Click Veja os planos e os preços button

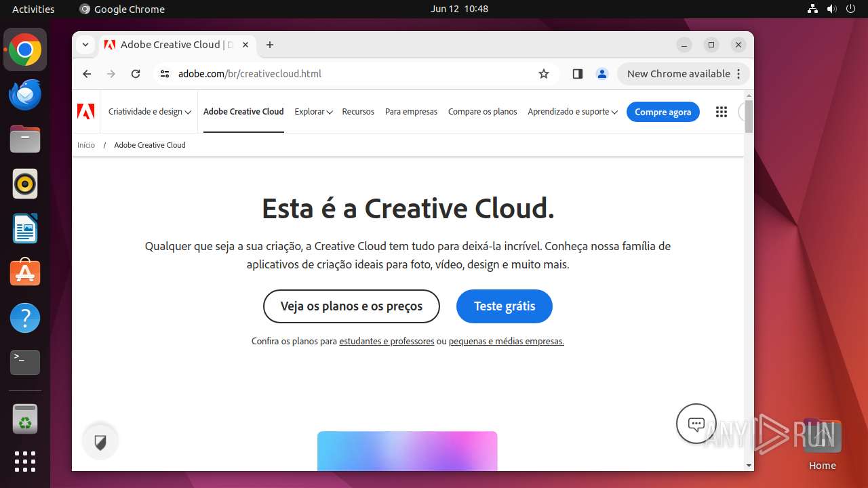(x=351, y=306)
